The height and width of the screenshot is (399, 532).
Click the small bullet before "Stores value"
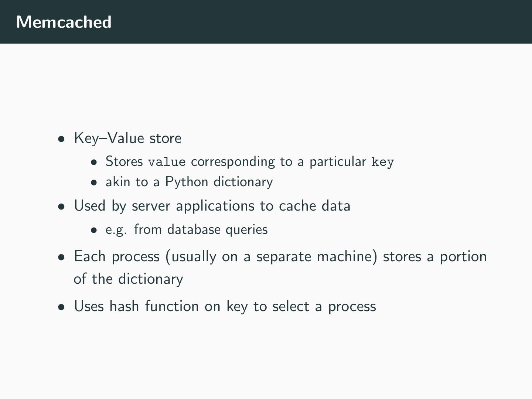95,163
